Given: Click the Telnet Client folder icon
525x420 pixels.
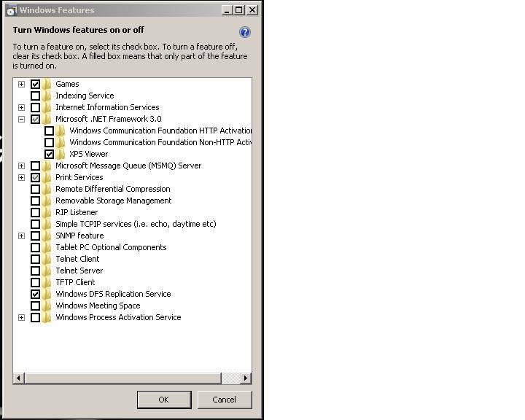Looking at the screenshot, I should coord(47,259).
